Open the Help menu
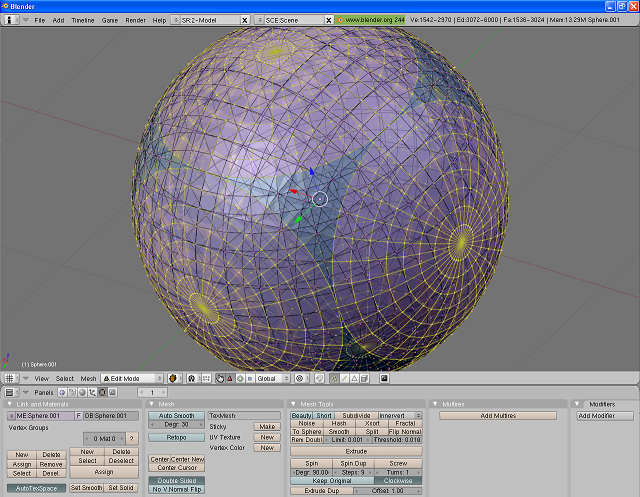640x497 pixels. (159, 20)
